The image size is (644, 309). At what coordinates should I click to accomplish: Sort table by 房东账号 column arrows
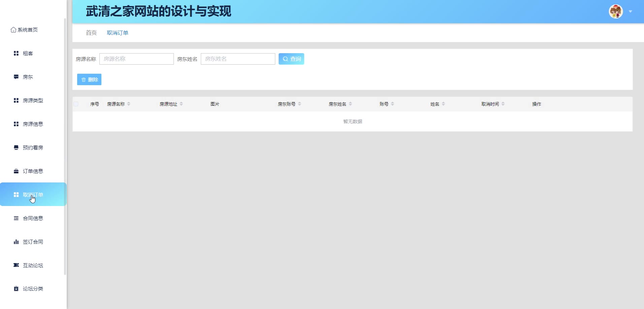299,104
